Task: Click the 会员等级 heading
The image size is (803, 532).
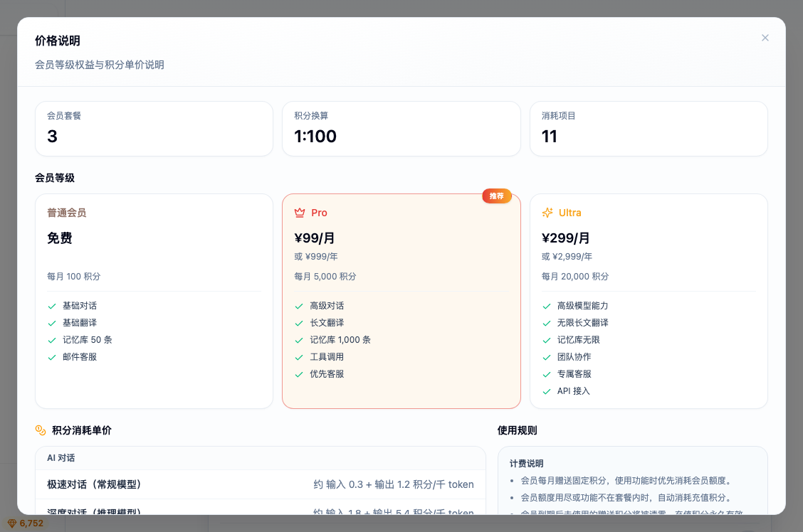Action: coord(55,178)
